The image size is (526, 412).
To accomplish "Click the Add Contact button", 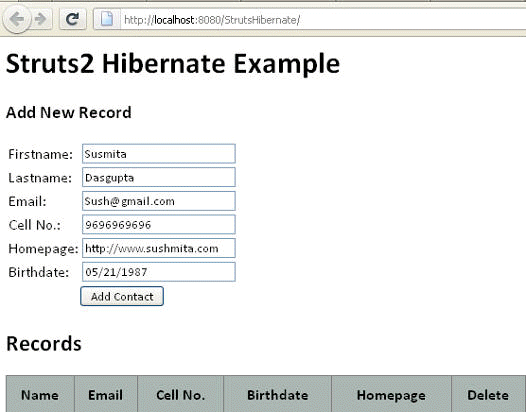I will click(x=122, y=296).
